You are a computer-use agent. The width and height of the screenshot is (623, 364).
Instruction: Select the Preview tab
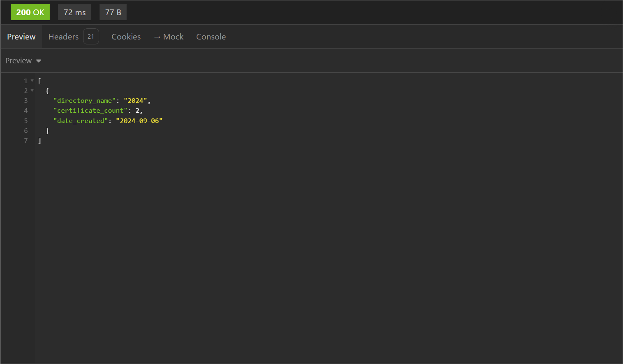(x=21, y=36)
